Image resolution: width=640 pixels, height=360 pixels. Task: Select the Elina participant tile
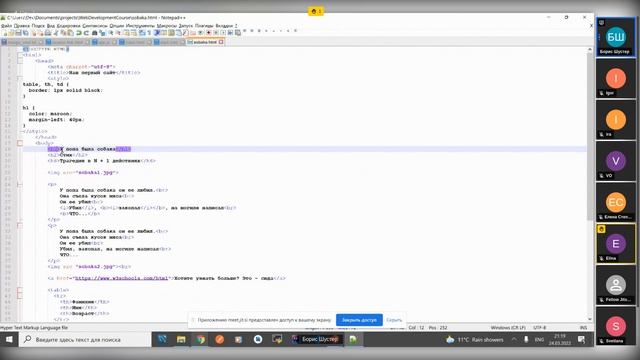click(616, 244)
